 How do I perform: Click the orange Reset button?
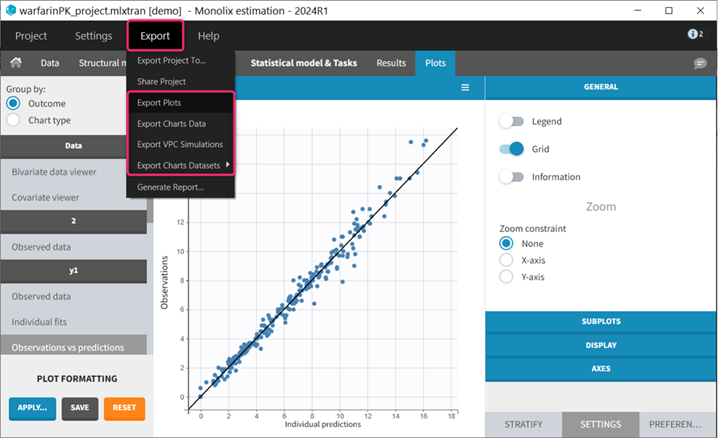(124, 408)
